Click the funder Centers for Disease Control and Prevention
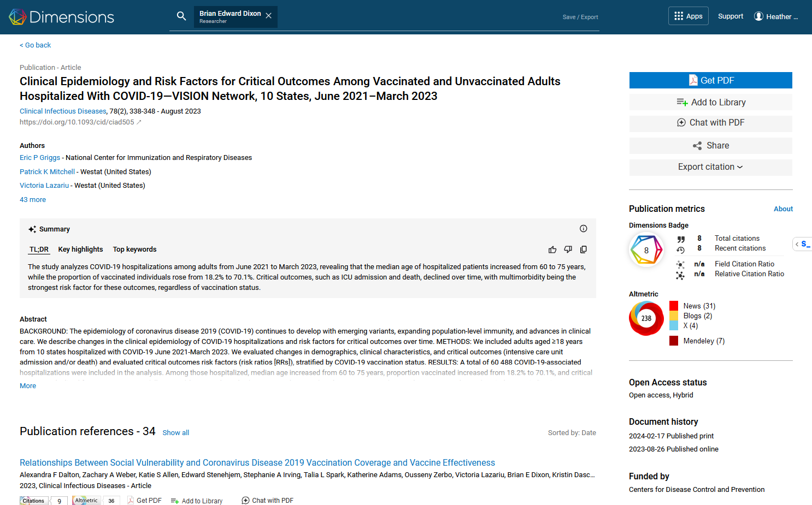Image resolution: width=812 pixels, height=505 pixels. [697, 490]
